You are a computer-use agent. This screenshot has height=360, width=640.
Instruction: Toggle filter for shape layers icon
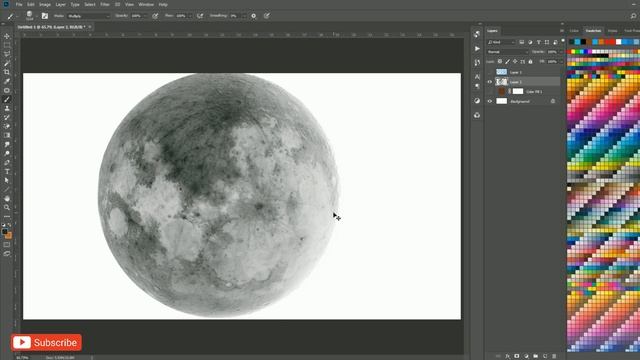(547, 42)
